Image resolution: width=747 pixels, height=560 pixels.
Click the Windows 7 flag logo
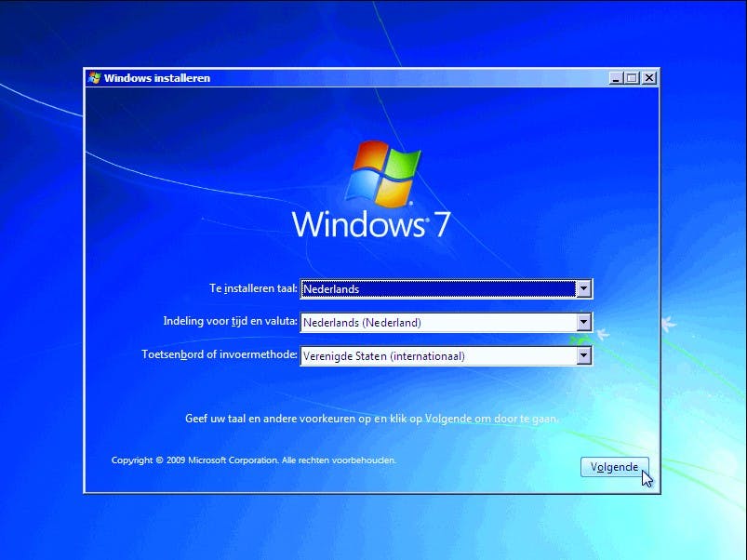(382, 173)
